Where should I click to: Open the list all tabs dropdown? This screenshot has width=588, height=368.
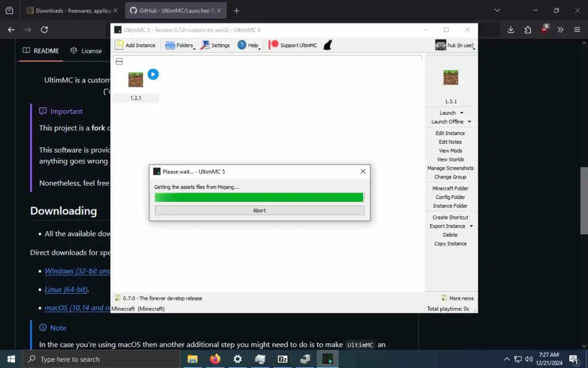[497, 10]
